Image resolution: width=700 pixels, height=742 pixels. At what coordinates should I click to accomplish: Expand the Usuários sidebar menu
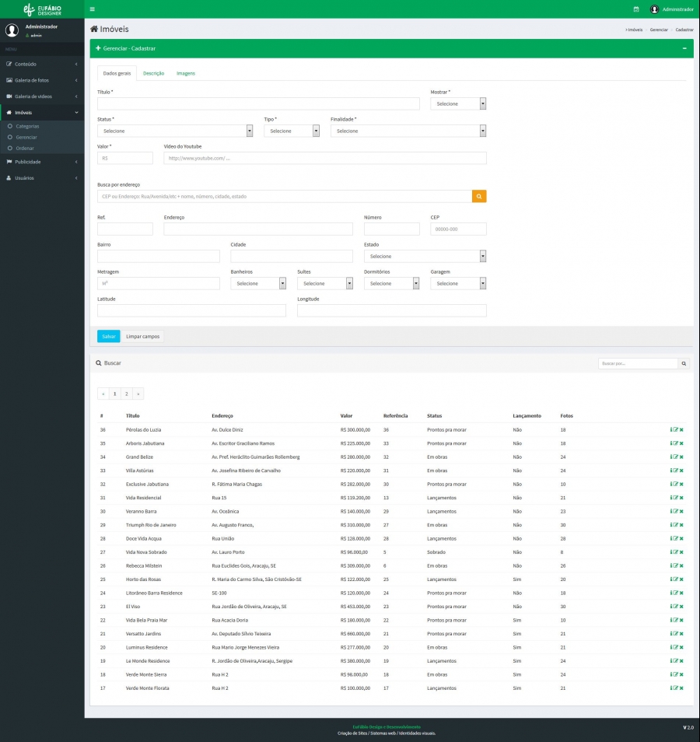pyautogui.click(x=42, y=178)
